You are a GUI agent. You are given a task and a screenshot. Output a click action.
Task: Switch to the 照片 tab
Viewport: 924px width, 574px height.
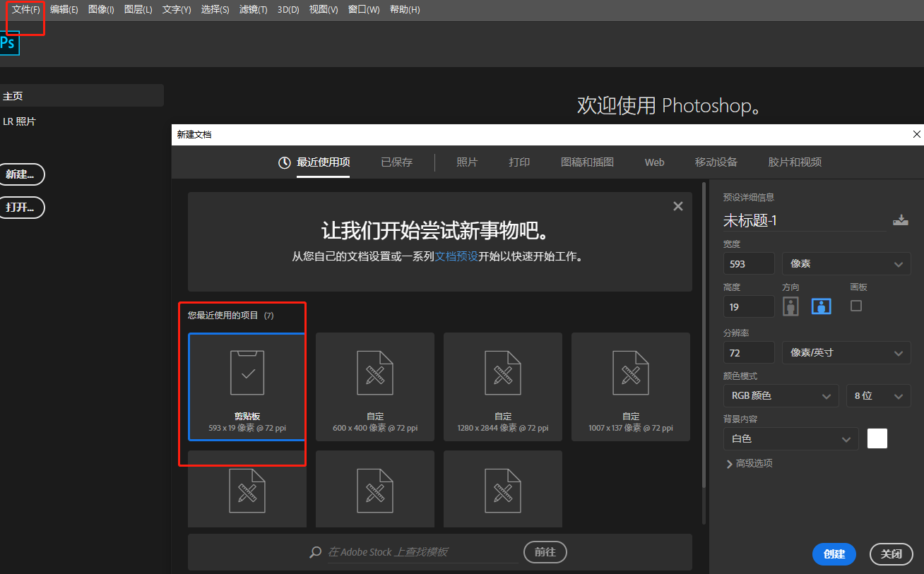[x=467, y=162]
